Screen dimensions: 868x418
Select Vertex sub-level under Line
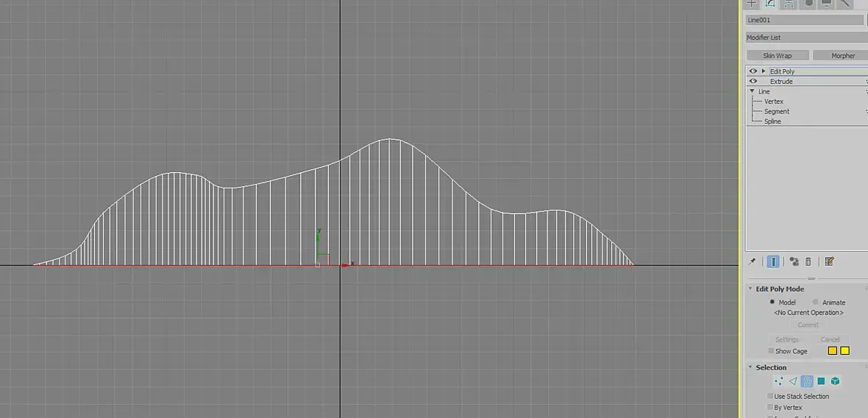tap(774, 102)
